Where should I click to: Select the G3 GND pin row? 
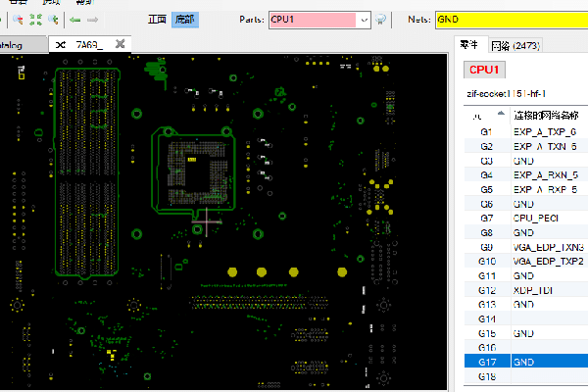point(525,161)
